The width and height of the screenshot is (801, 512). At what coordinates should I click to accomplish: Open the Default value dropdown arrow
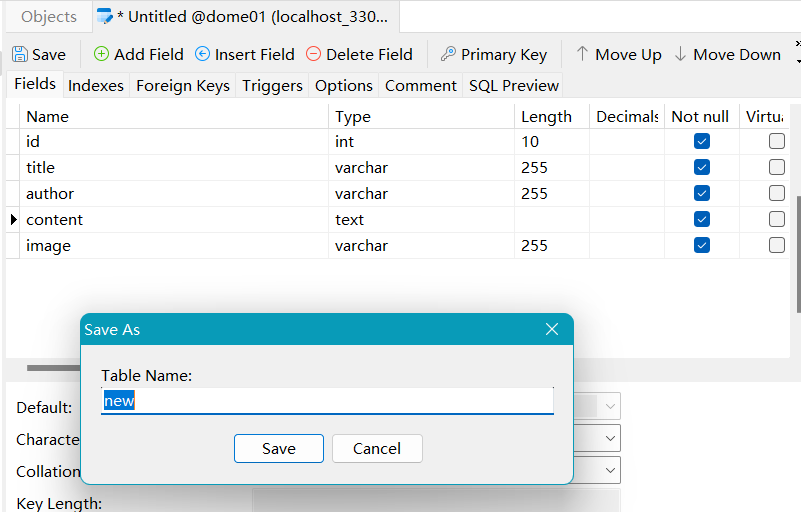point(610,407)
